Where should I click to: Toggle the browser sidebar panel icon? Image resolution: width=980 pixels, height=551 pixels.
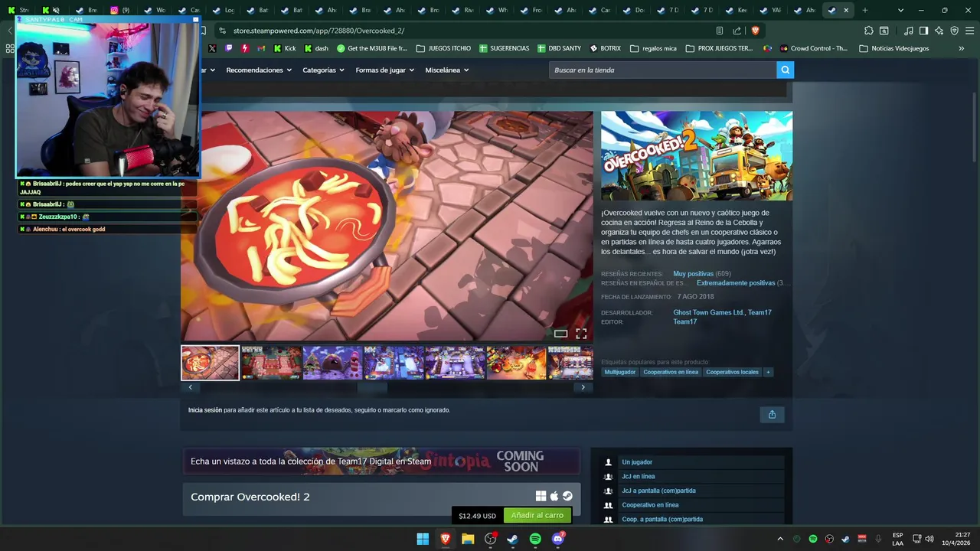923,31
